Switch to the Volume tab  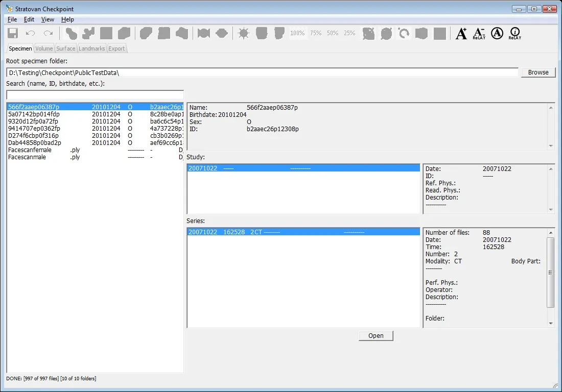tap(44, 48)
